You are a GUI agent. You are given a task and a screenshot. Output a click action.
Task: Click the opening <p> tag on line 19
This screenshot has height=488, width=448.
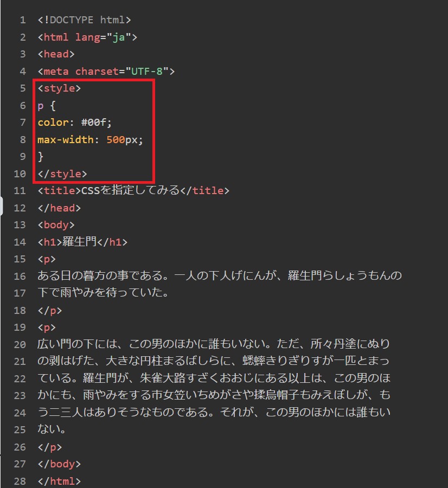click(x=47, y=328)
